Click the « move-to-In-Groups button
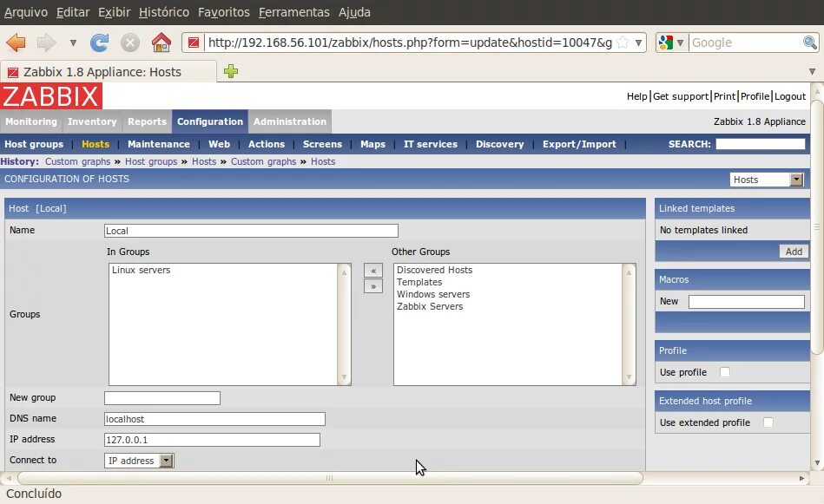Viewport: 824px width, 504px height. tap(373, 271)
